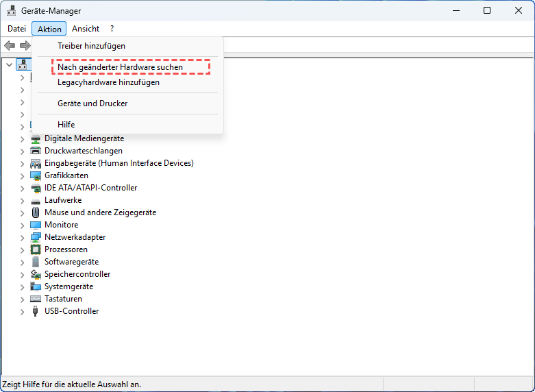The image size is (535, 392).
Task: Select the Tastaturen label
Action: coord(63,299)
